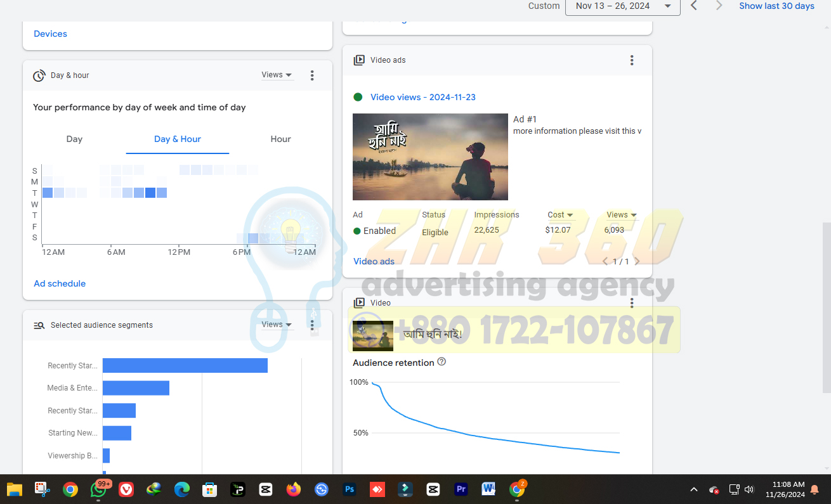Image resolution: width=831 pixels, height=504 pixels.
Task: Open the Filmora taskbar icon
Action: 405,489
